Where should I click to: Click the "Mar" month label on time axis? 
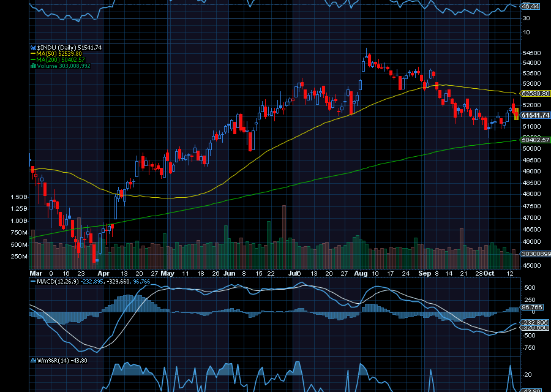(36, 274)
